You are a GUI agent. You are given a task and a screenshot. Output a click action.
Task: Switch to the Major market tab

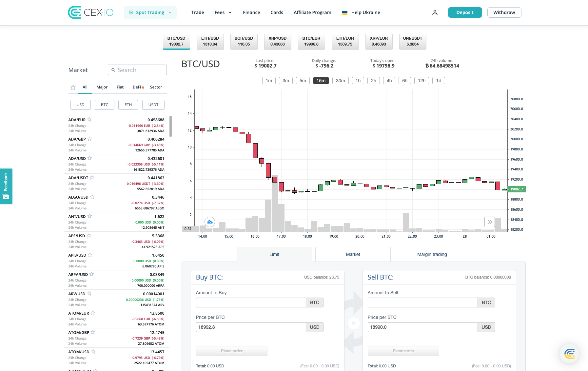(x=102, y=87)
